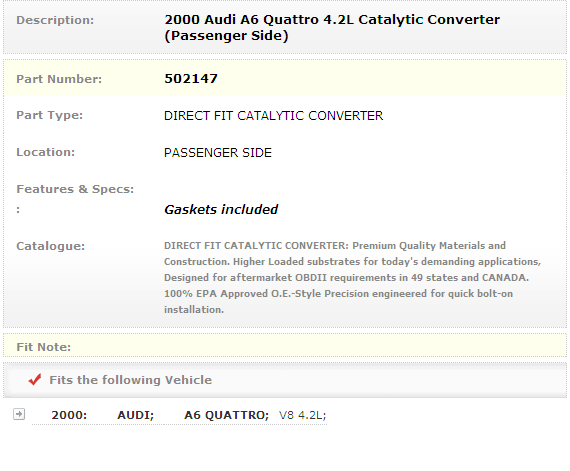This screenshot has height=471, width=570.
Task: Click the Features & Specs label
Action: click(75, 189)
